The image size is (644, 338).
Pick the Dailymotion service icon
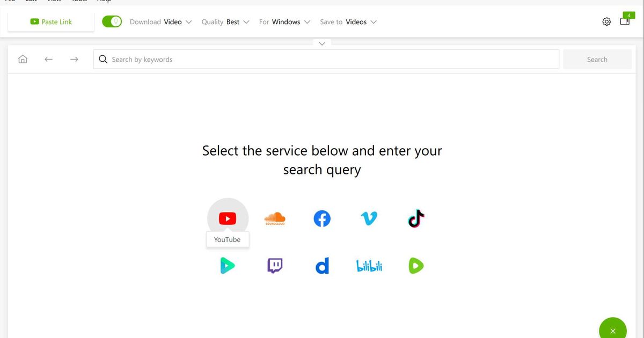point(322,266)
